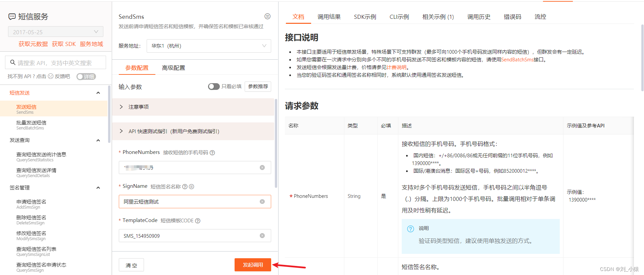Open the SDK示例 tab

coord(365,17)
